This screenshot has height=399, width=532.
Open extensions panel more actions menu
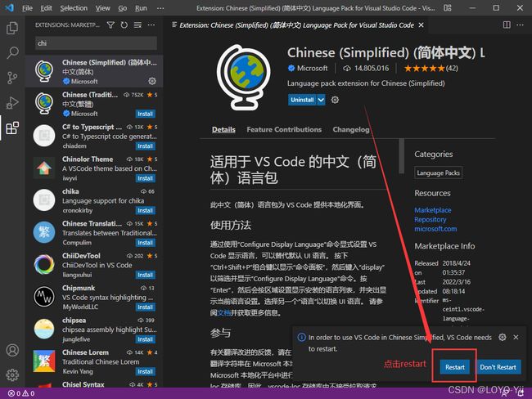click(151, 25)
